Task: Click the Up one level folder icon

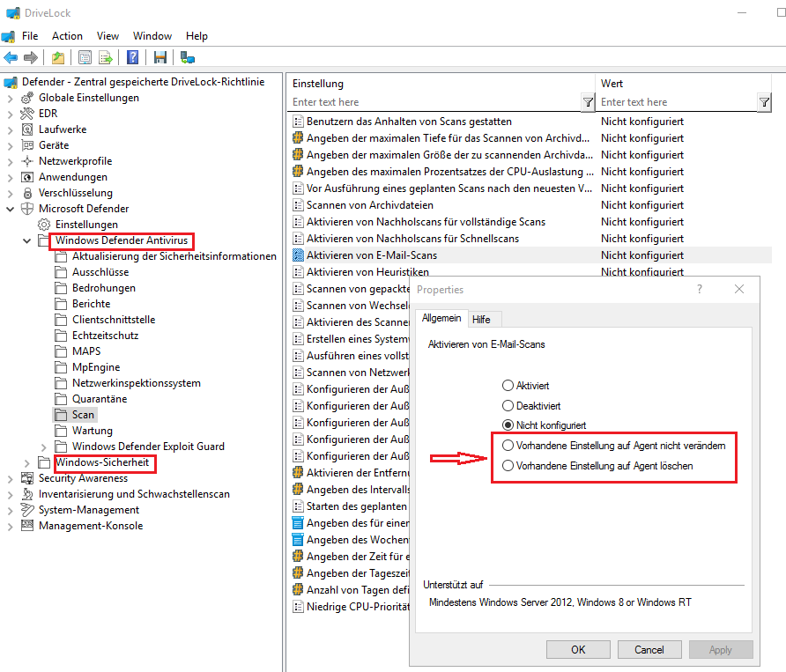Action: 58,57
